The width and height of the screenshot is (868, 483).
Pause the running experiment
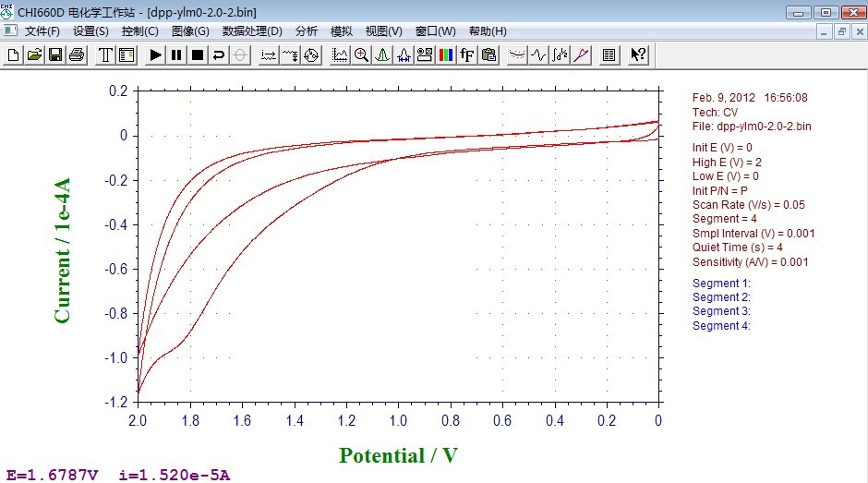(x=176, y=54)
